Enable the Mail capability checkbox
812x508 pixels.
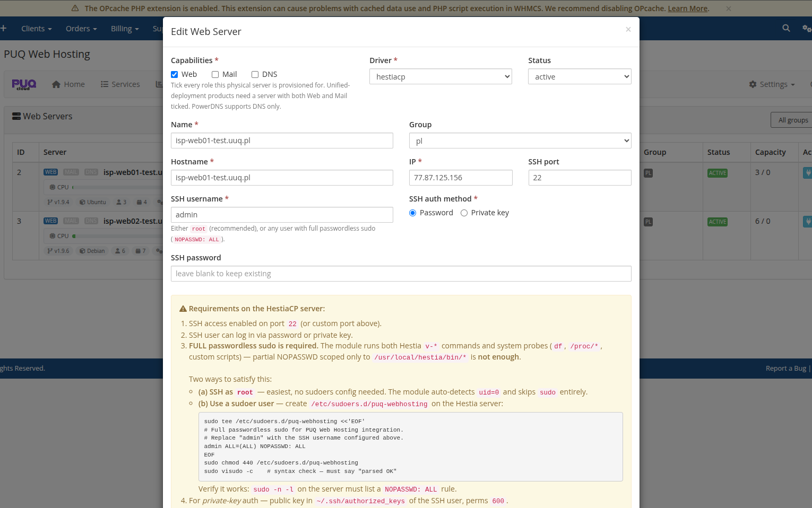pos(215,75)
